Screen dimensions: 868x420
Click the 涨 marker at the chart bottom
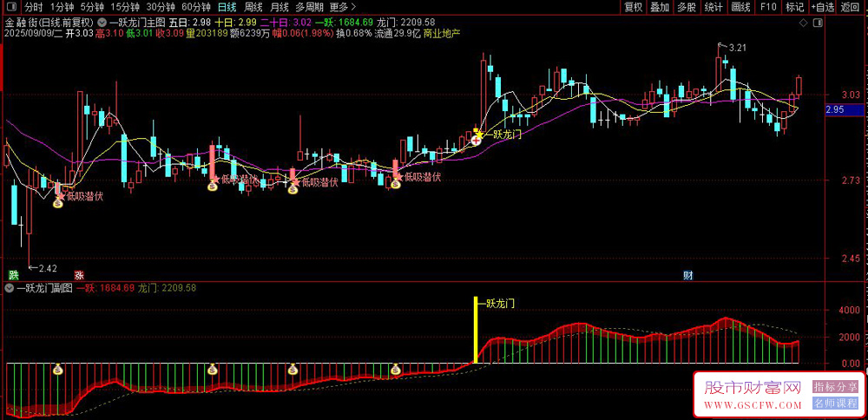[x=79, y=275]
